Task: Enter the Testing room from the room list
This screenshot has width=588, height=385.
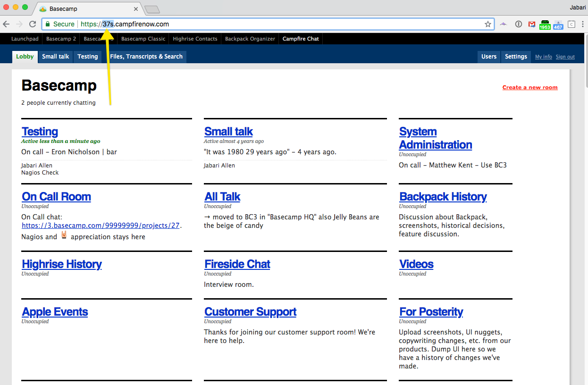Action: [x=40, y=132]
